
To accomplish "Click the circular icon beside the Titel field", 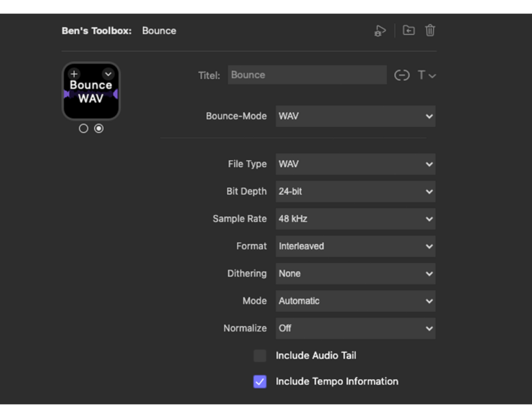I will (402, 75).
